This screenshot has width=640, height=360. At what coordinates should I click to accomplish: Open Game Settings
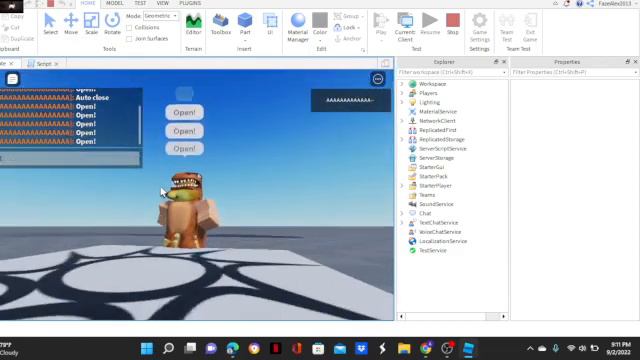tap(480, 27)
